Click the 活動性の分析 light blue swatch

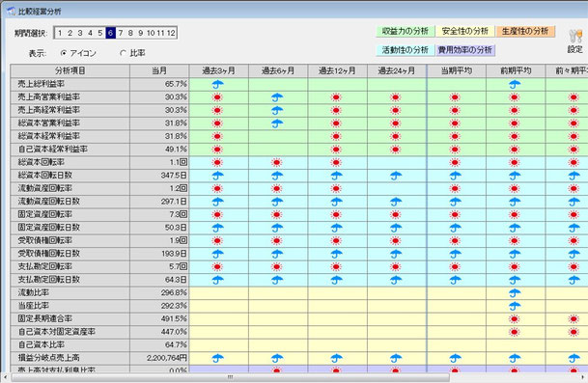click(405, 50)
